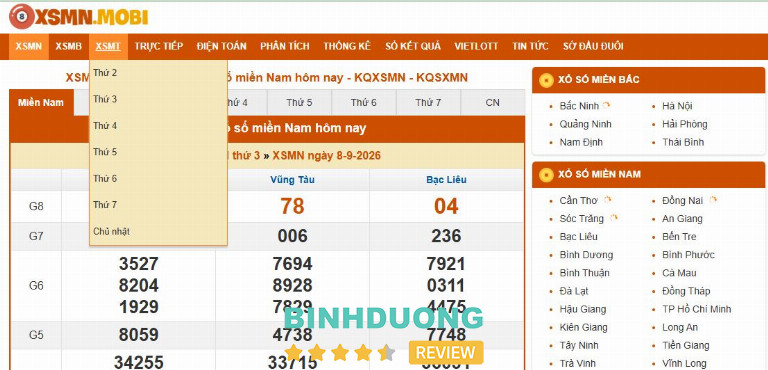This screenshot has width=768, height=370.
Task: Open Sóc Trăng lottery link
Action: pos(582,219)
